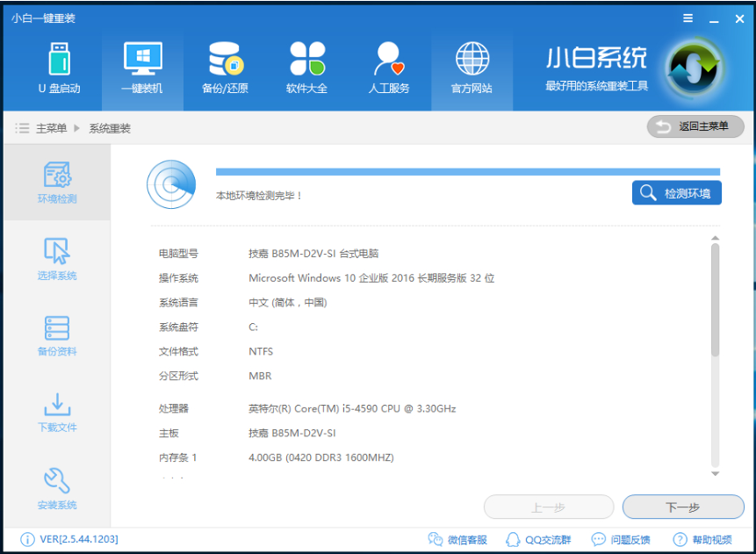Launch 人工服务 manual support

tap(389, 68)
